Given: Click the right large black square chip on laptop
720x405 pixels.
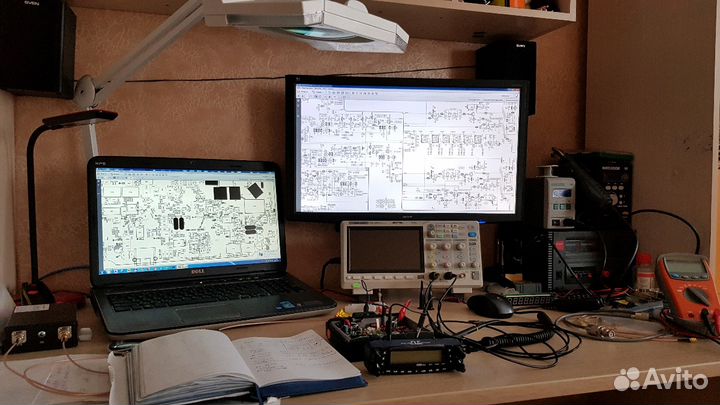Looking at the screenshot, I should [234, 193].
